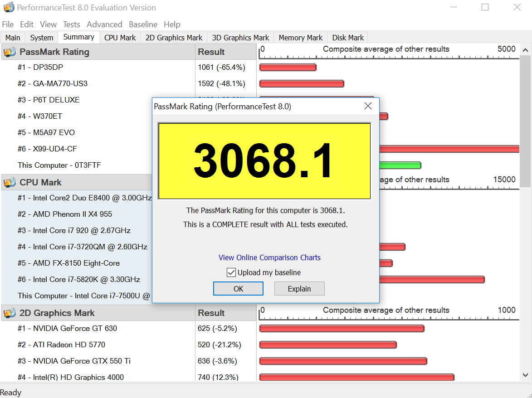Select This Computer - 0T3FTF row

[x=59, y=165]
